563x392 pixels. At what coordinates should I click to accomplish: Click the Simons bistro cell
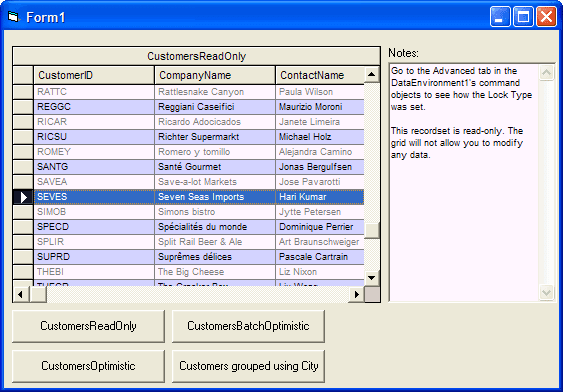pos(215,212)
